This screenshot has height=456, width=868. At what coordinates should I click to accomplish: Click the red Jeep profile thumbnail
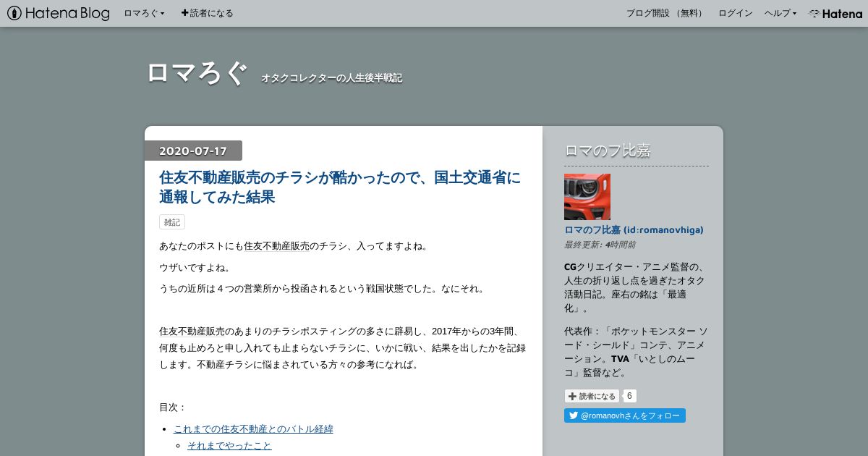point(587,197)
